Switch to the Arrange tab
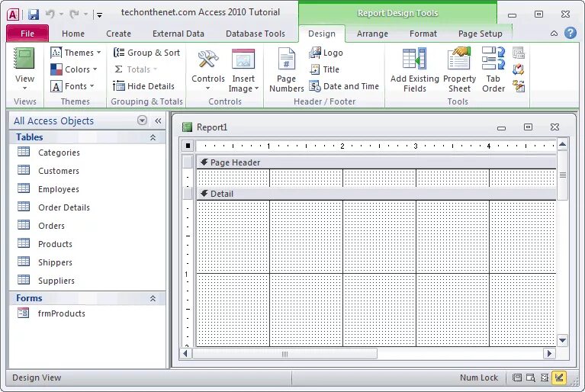The image size is (585, 392). point(372,34)
